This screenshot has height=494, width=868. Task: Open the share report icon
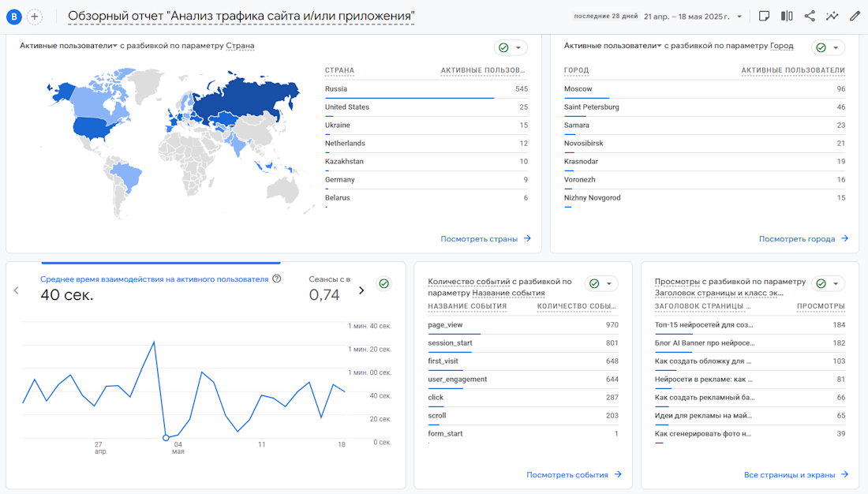tap(810, 16)
